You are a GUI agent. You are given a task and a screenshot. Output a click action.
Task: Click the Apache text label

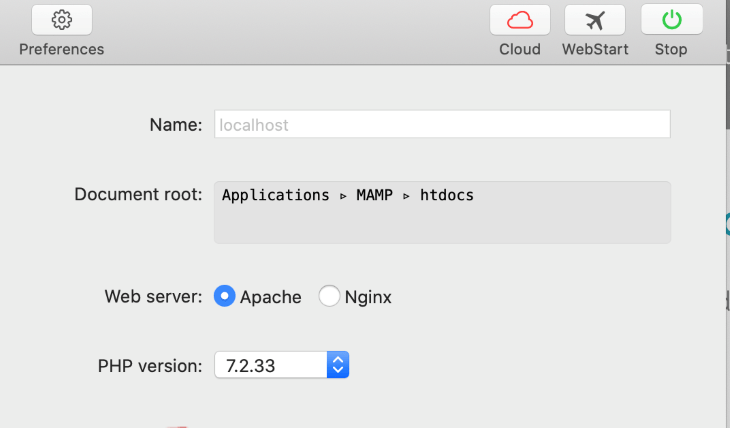point(270,297)
